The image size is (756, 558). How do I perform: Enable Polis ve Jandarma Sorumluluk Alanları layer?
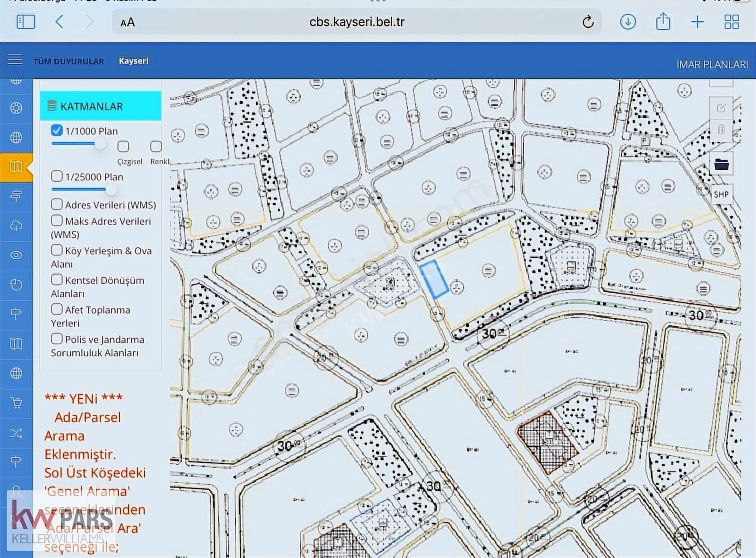(x=57, y=338)
